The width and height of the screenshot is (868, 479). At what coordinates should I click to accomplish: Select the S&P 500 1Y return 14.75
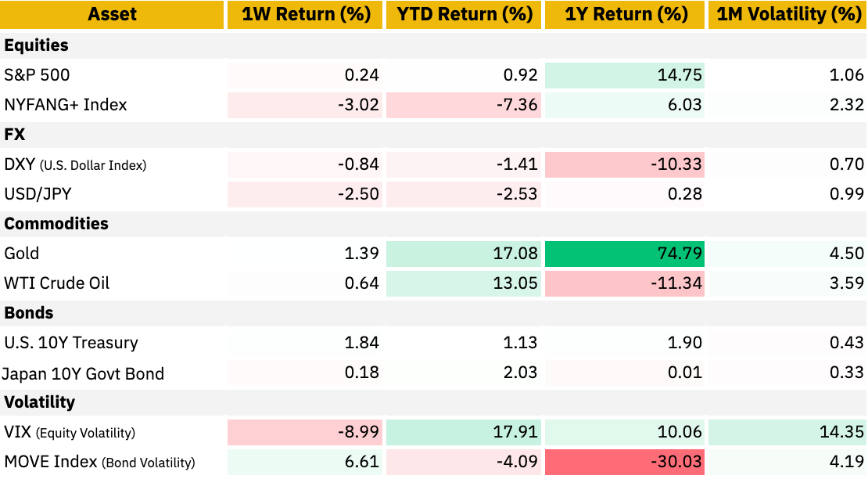pos(624,75)
